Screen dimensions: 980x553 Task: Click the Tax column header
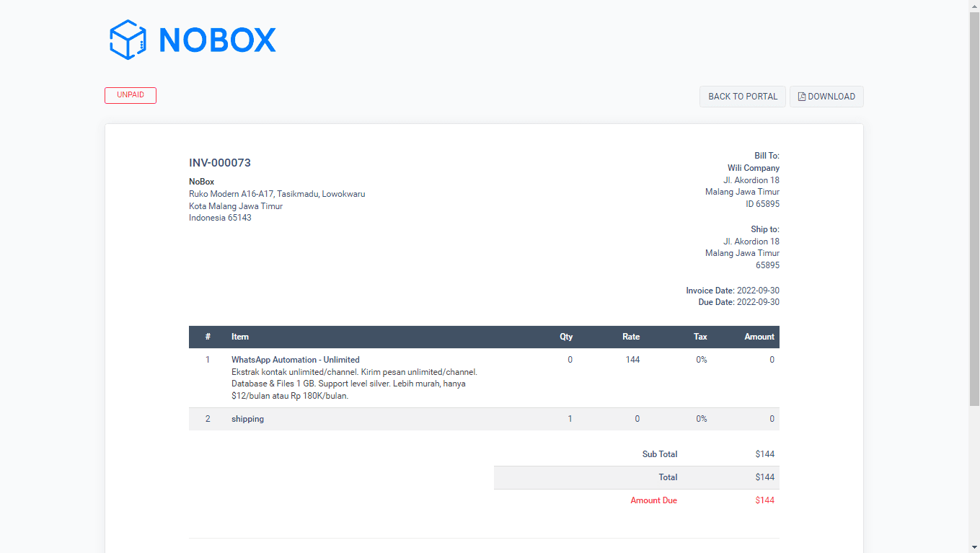point(699,337)
